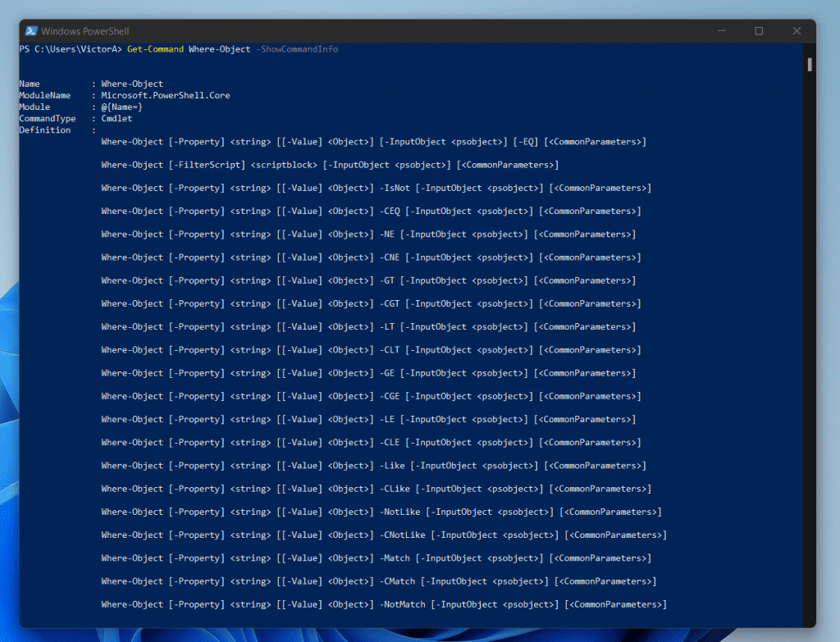Image resolution: width=840 pixels, height=642 pixels.
Task: Click the syntax line with -Match
Action: point(376,558)
